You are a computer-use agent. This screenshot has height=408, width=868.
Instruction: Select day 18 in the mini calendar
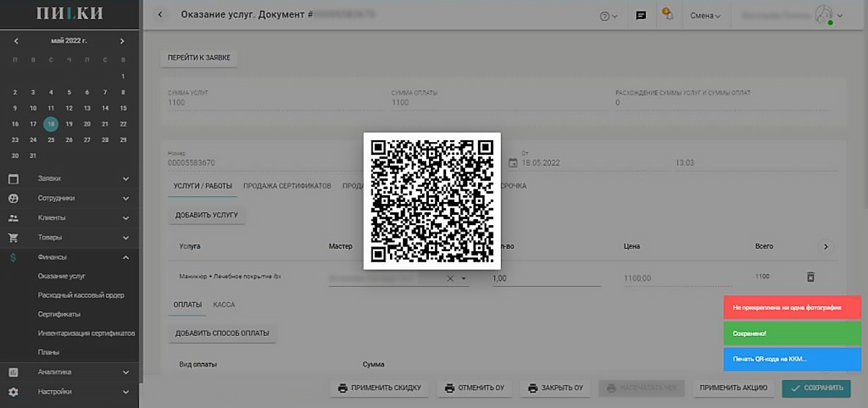coord(50,124)
